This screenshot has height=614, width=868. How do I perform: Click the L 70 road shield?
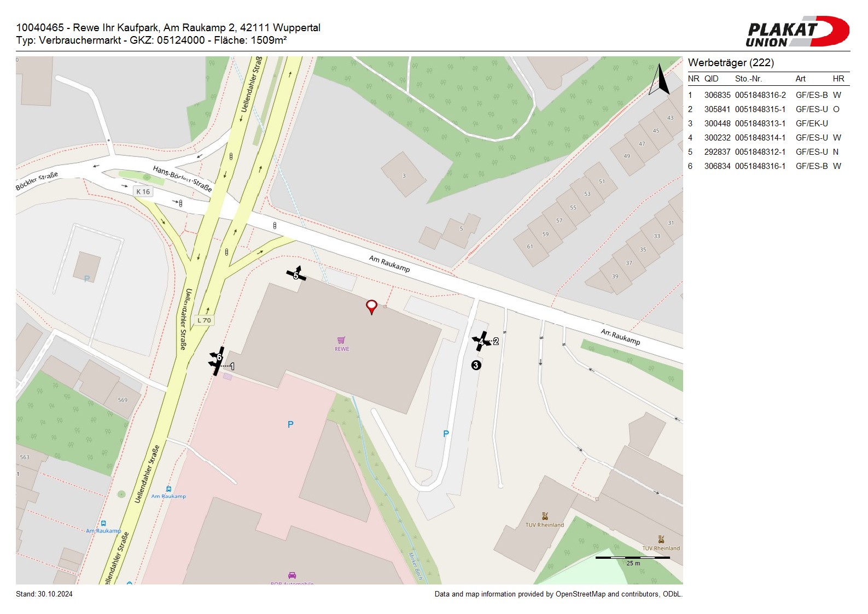tap(204, 320)
